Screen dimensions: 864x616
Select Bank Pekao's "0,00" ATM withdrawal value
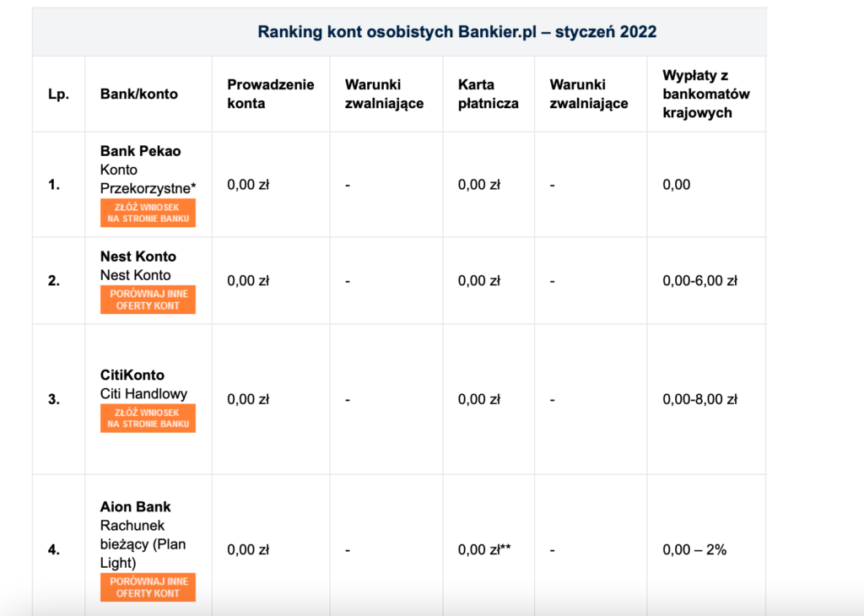(x=676, y=185)
